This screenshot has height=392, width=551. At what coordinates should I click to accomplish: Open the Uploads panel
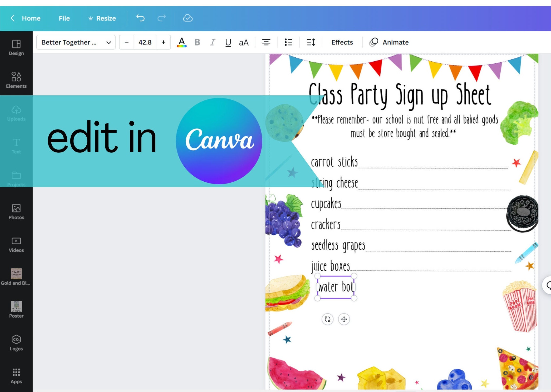point(16,113)
